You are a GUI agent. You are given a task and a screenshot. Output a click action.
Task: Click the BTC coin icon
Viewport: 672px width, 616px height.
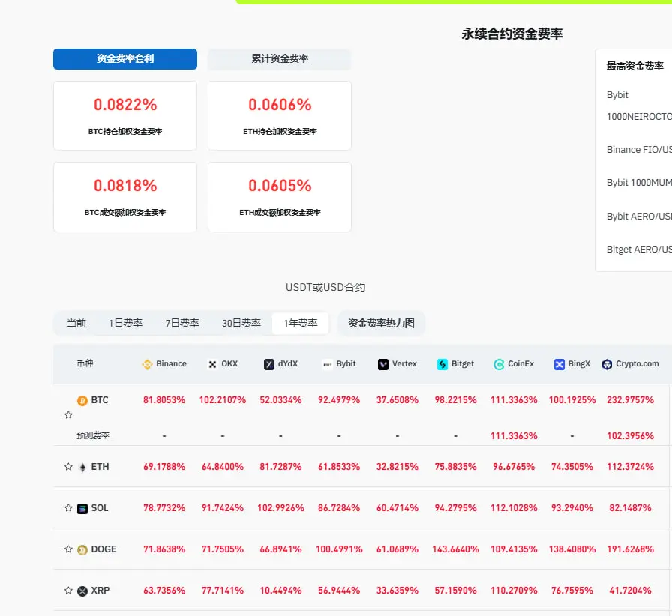82,400
